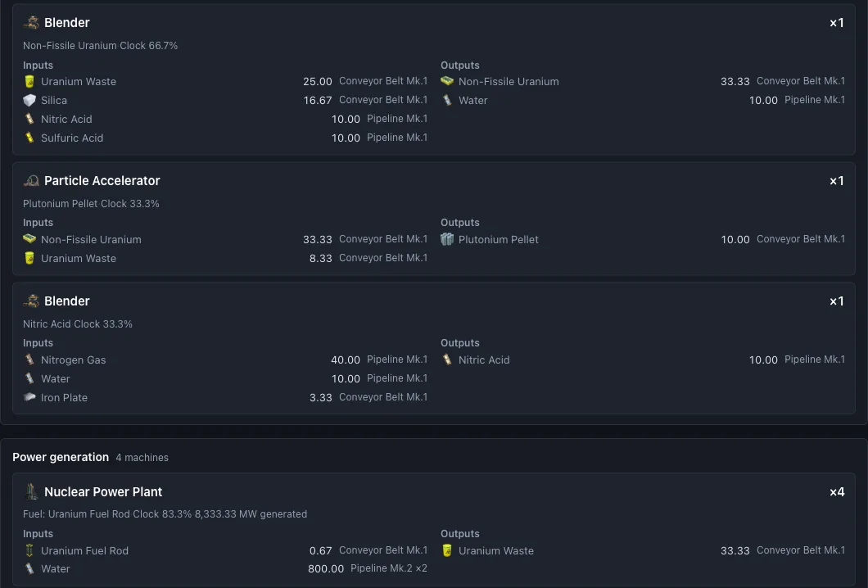Screen dimensions: 868x588
Task: Click the Water 800.00 rate value
Action: coord(326,568)
